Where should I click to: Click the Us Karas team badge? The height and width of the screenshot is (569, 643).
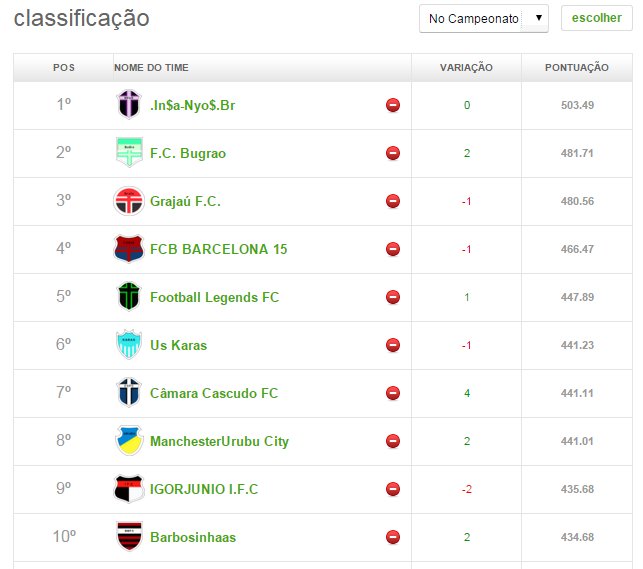129,345
